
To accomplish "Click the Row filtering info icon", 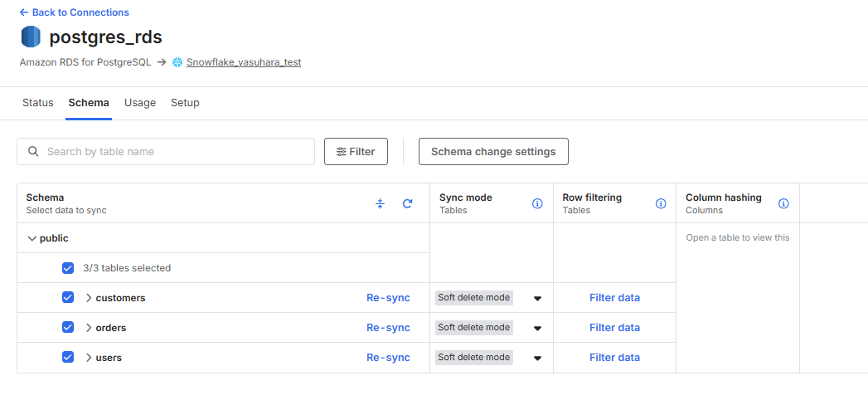I will coord(661,203).
